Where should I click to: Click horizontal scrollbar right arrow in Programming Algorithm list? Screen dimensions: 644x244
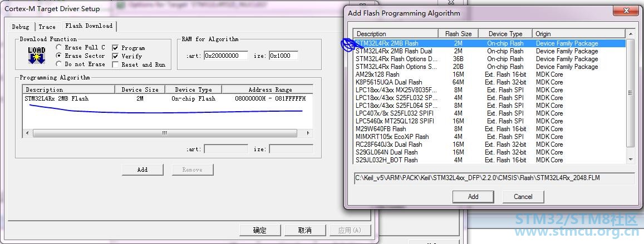pyautogui.click(x=308, y=133)
